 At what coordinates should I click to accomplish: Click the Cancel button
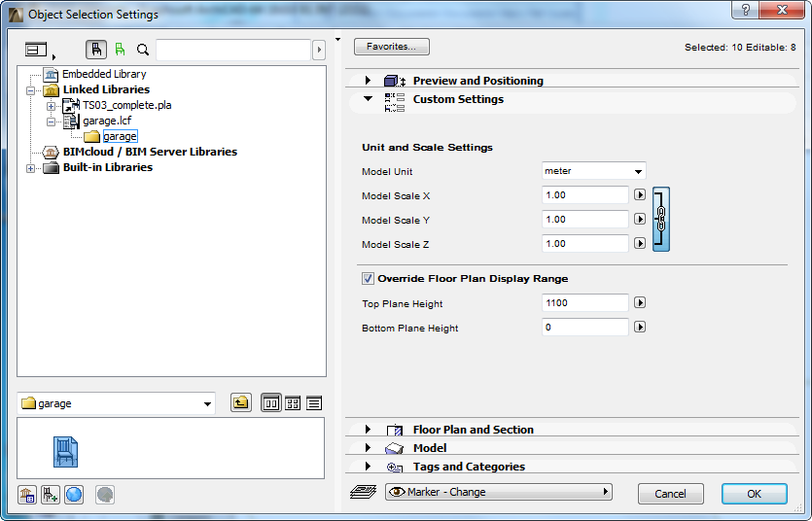point(671,494)
